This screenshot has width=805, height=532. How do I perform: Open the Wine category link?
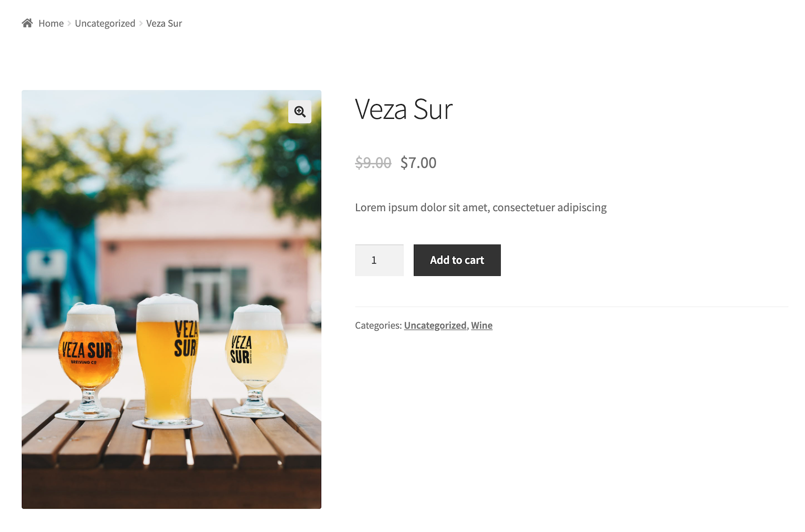click(482, 325)
